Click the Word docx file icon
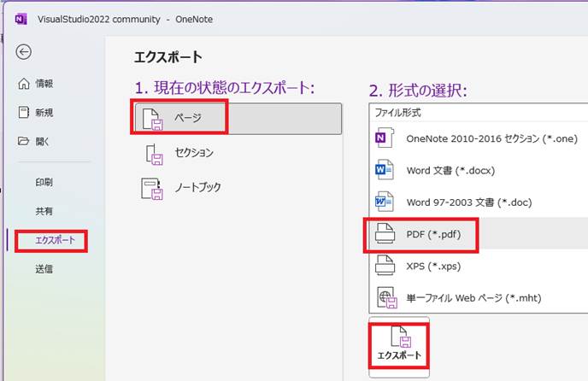 (385, 170)
